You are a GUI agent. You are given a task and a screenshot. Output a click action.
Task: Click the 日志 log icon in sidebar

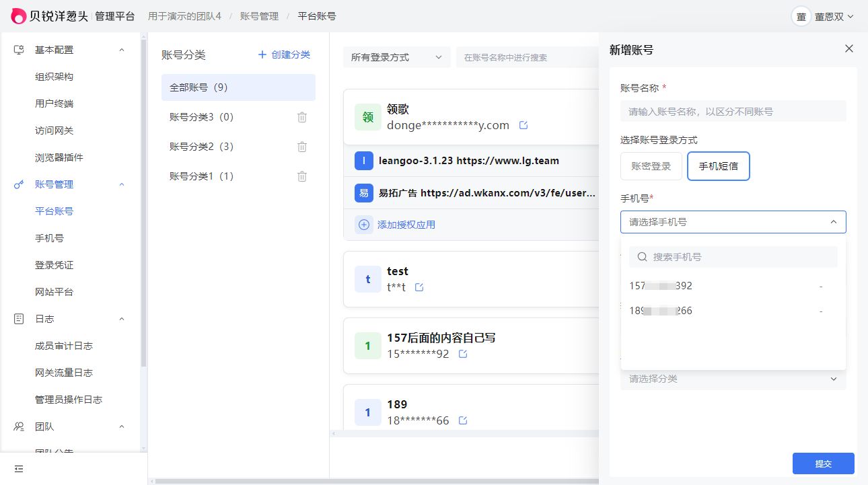[19, 319]
